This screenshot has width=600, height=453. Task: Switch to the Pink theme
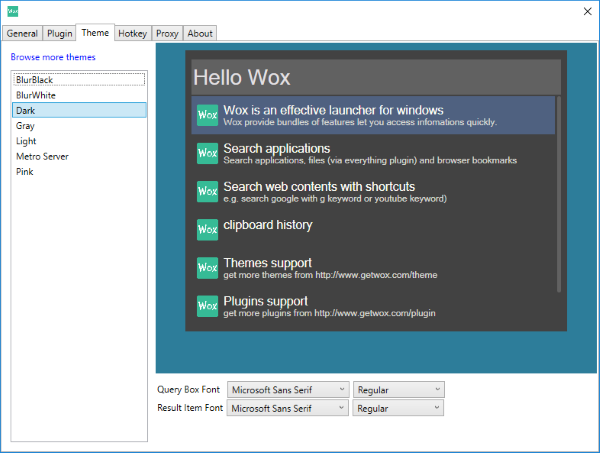79,171
